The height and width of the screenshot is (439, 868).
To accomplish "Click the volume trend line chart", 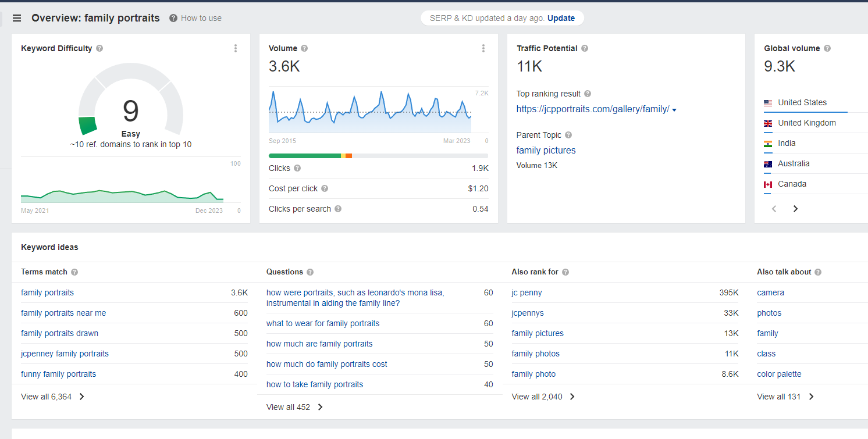I will click(x=370, y=111).
